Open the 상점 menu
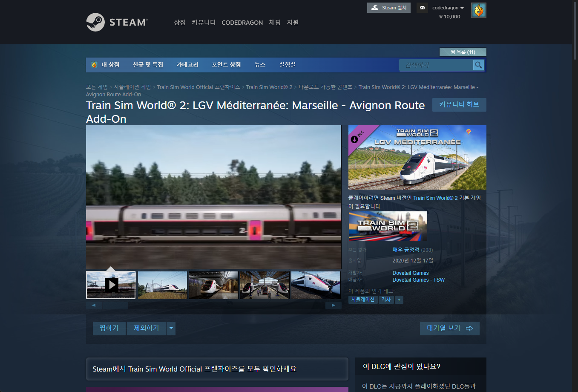 point(180,22)
